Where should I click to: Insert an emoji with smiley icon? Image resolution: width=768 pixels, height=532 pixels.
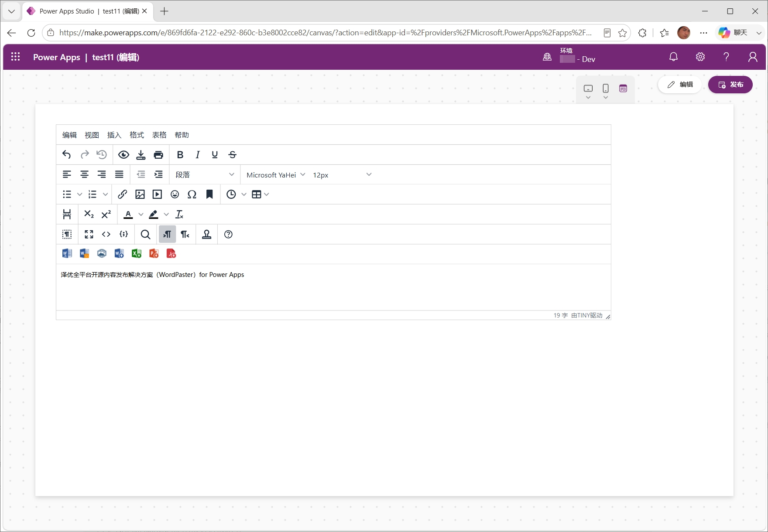175,194
